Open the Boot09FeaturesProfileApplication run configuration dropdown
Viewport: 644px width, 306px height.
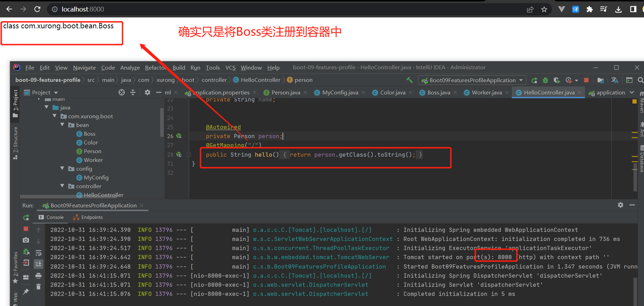coord(472,80)
